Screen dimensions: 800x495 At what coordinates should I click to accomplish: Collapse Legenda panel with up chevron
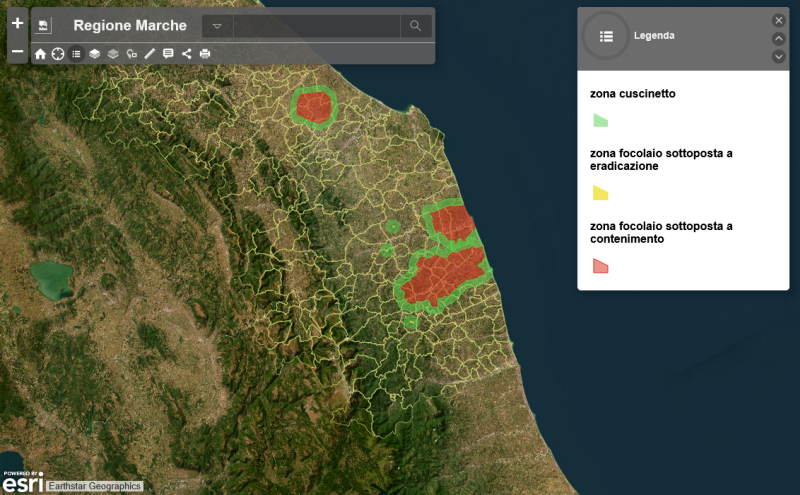point(779,38)
